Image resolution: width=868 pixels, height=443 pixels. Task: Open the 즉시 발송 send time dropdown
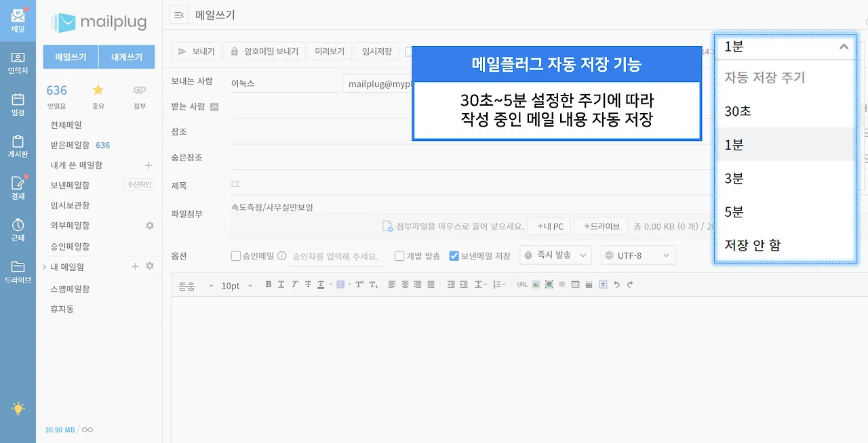tap(555, 255)
